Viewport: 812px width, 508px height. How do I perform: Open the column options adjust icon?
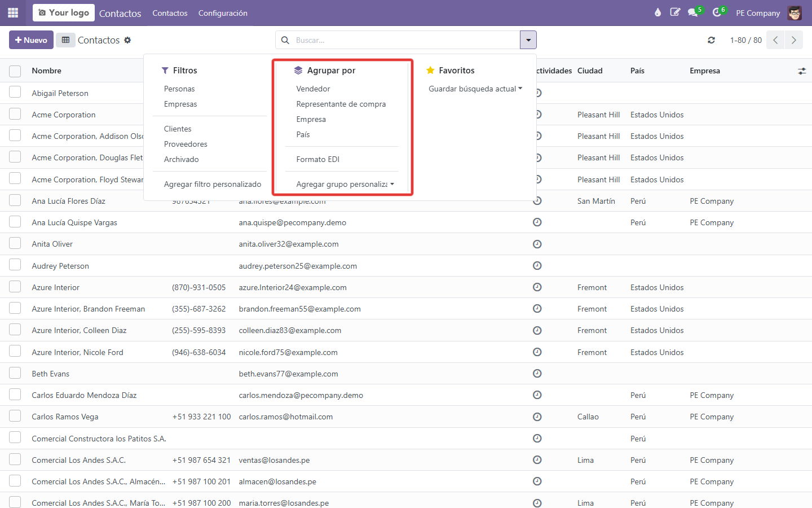click(802, 71)
